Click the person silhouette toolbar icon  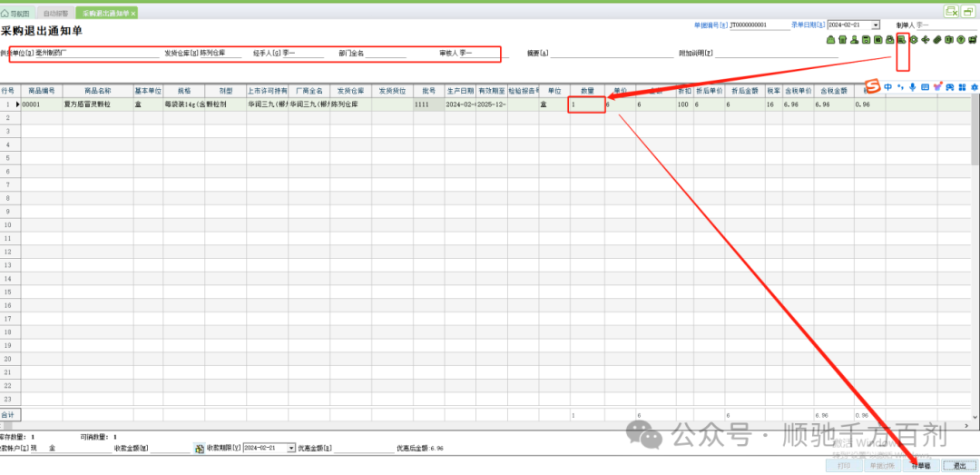(x=854, y=40)
